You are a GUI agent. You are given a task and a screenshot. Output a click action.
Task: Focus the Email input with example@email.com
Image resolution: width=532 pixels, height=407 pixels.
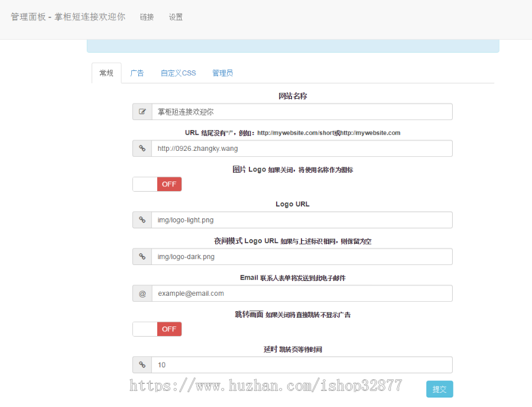[x=302, y=293]
